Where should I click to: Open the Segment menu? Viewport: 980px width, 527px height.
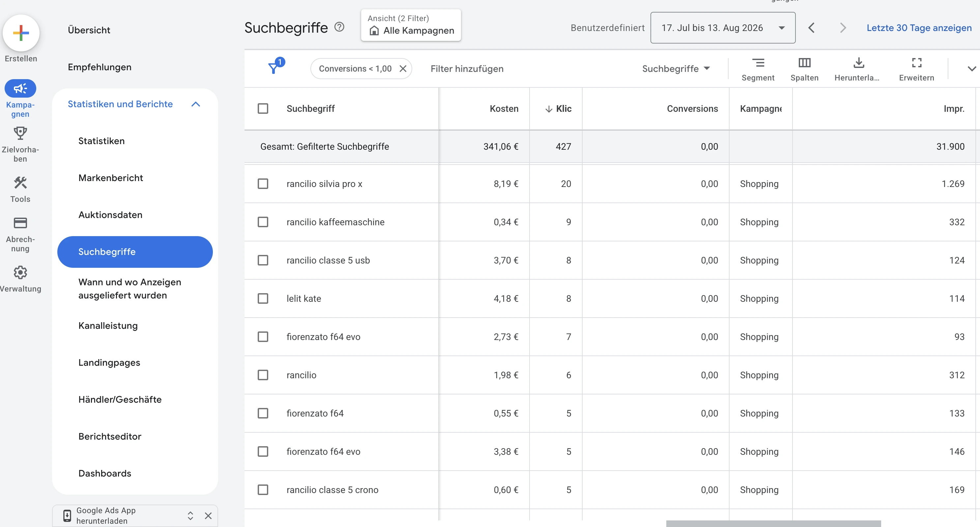758,69
